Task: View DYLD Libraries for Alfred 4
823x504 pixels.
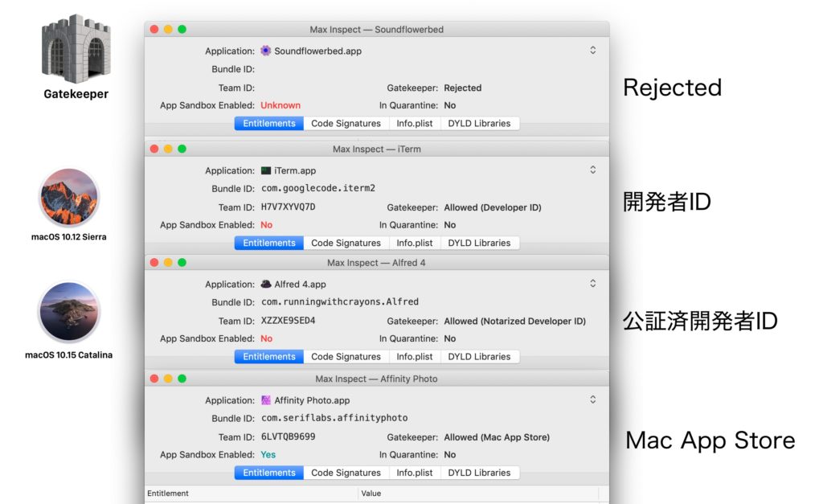Action: (481, 356)
